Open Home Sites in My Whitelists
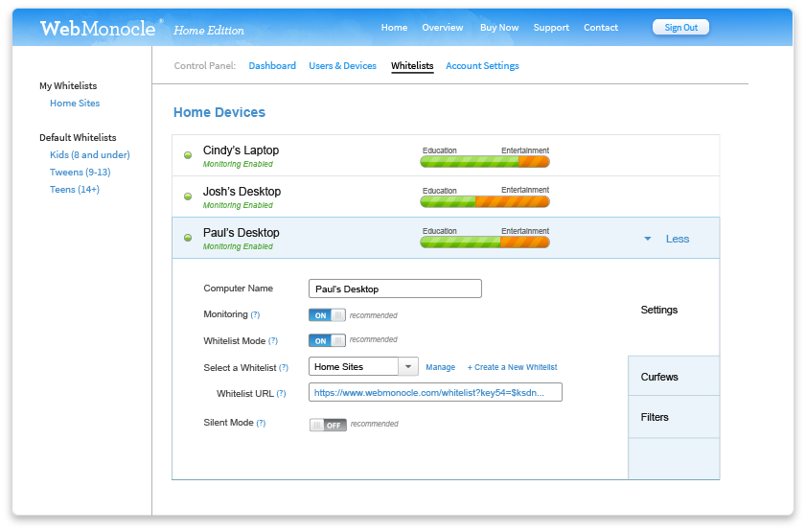The image size is (806, 532). point(75,103)
